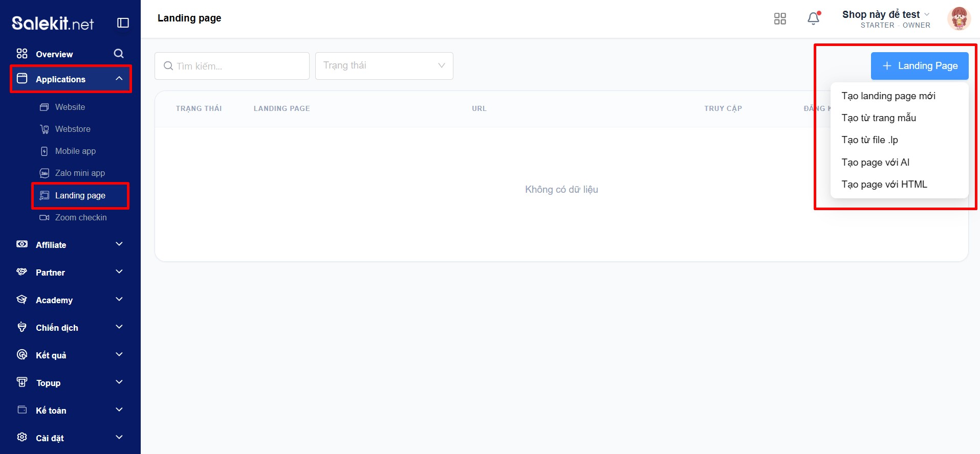The height and width of the screenshot is (454, 980).
Task: Click the 'Tìm kiếm...' search field
Action: [x=232, y=66]
